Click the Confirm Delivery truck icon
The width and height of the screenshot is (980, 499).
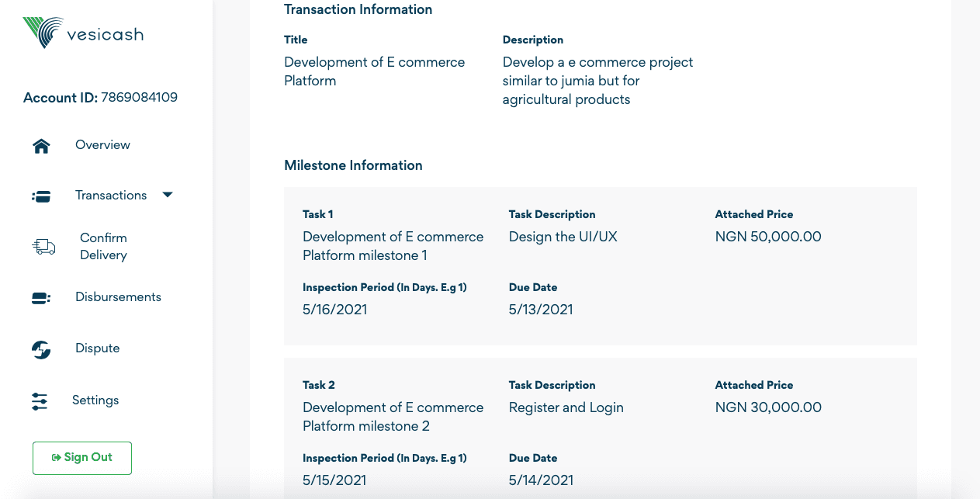43,247
